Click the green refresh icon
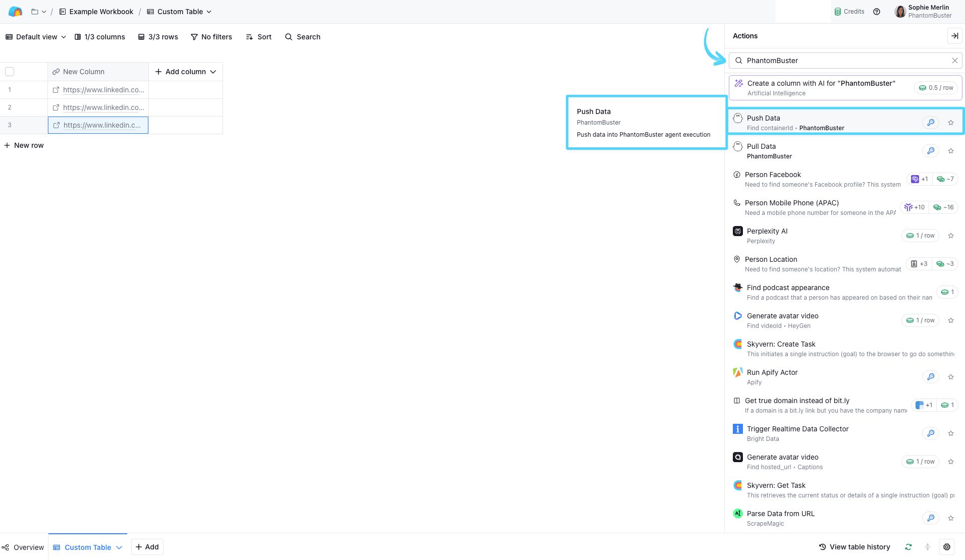This screenshot has height=560, width=965. 908,547
